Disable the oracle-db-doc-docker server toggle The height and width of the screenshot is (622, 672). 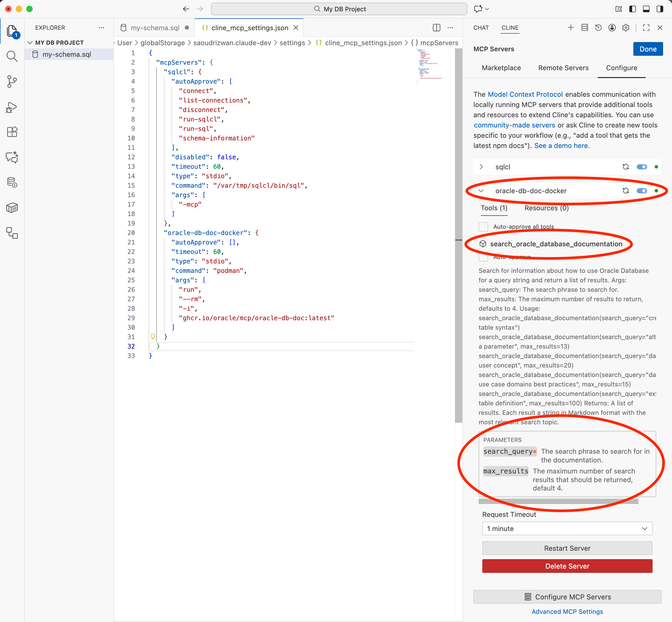tap(642, 191)
